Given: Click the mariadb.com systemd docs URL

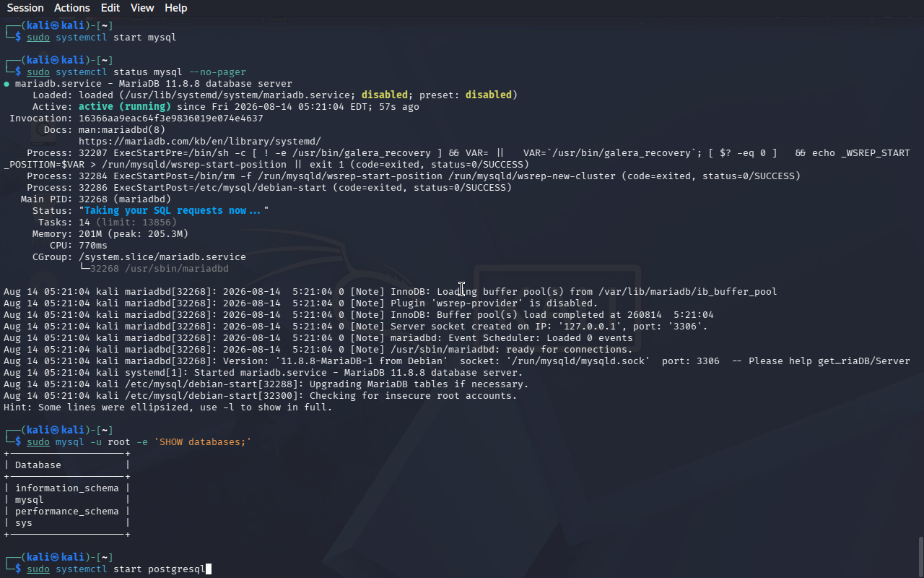Looking at the screenshot, I should (200, 142).
